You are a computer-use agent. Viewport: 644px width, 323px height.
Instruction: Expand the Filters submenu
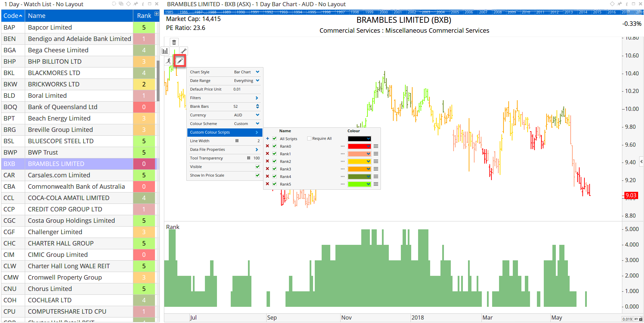[x=256, y=98]
